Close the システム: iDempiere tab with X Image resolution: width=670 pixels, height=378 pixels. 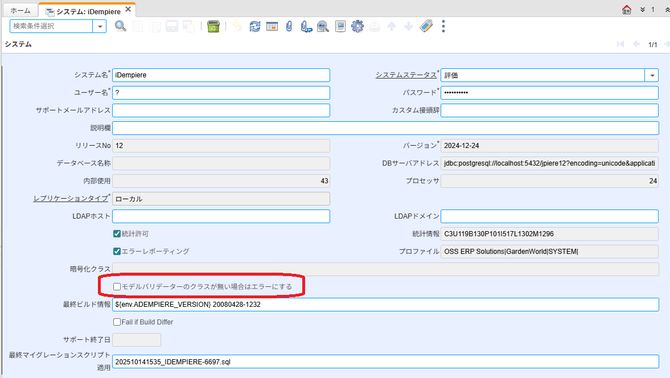[x=128, y=9]
